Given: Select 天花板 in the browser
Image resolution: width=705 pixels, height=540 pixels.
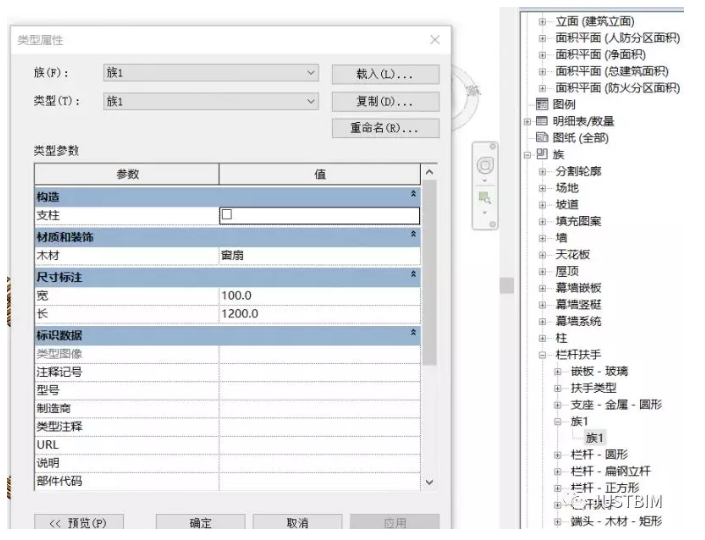Looking at the screenshot, I should point(572,254).
